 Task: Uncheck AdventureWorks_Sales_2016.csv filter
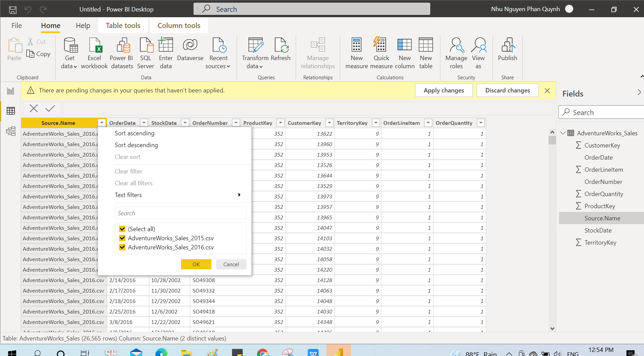pyautogui.click(x=122, y=247)
